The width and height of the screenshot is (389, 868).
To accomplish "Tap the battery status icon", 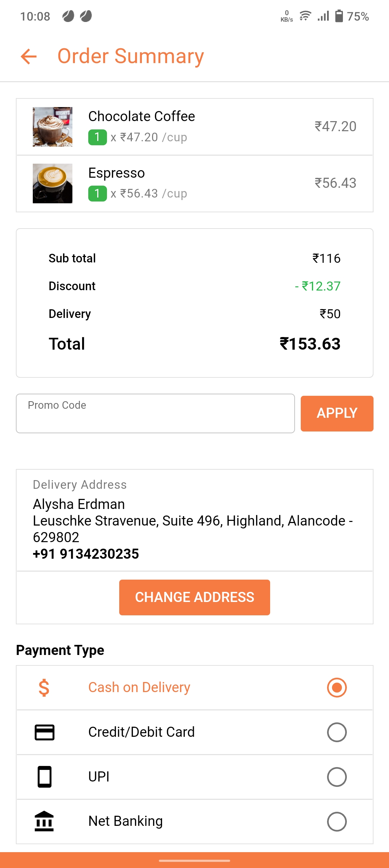I will (x=339, y=16).
